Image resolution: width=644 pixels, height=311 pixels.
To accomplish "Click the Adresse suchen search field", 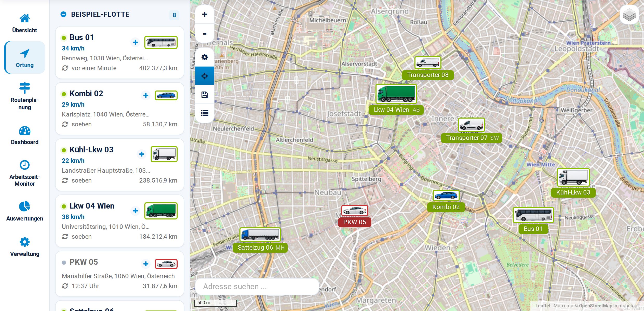I will 257,287.
